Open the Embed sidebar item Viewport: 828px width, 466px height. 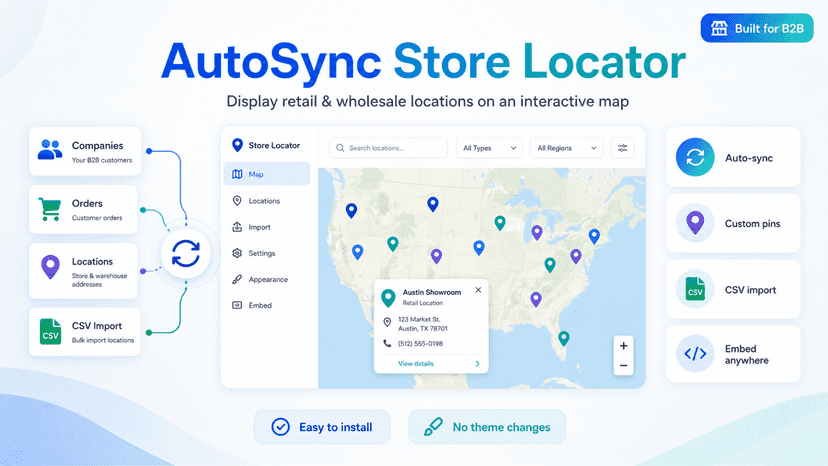tap(267, 305)
